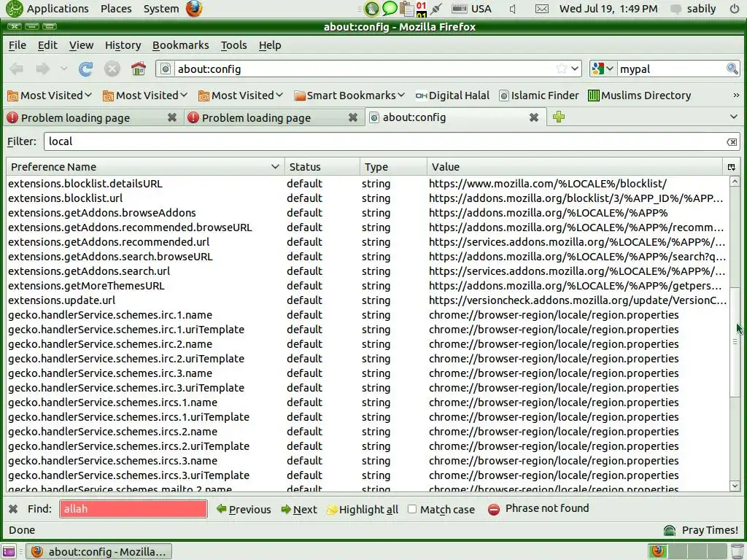Viewport: 747px width, 560px height.
Task: Open the Applications menu in top panel
Action: coord(49,9)
